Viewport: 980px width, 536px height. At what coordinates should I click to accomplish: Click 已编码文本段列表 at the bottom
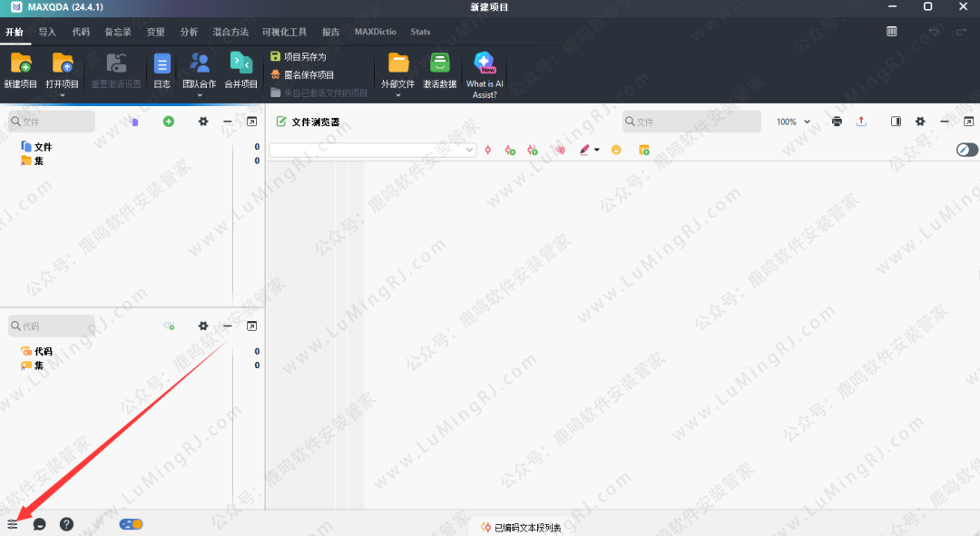point(520,526)
